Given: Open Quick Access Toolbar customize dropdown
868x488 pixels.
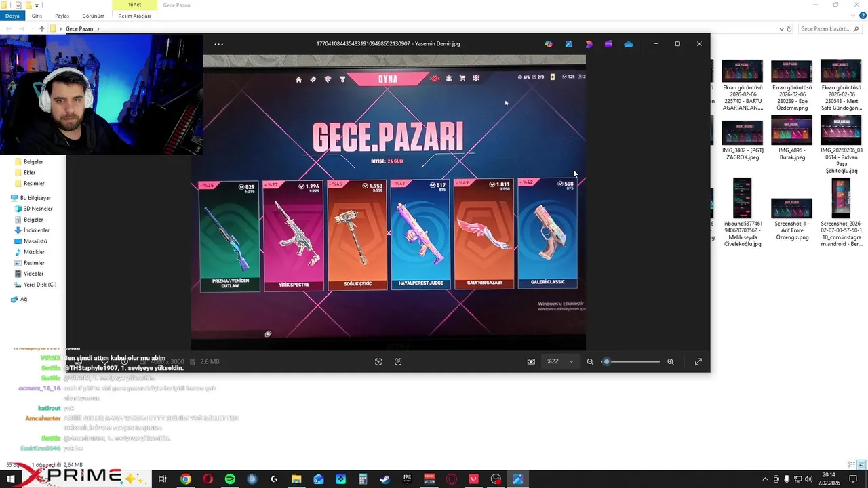Looking at the screenshot, I should coord(36,5).
